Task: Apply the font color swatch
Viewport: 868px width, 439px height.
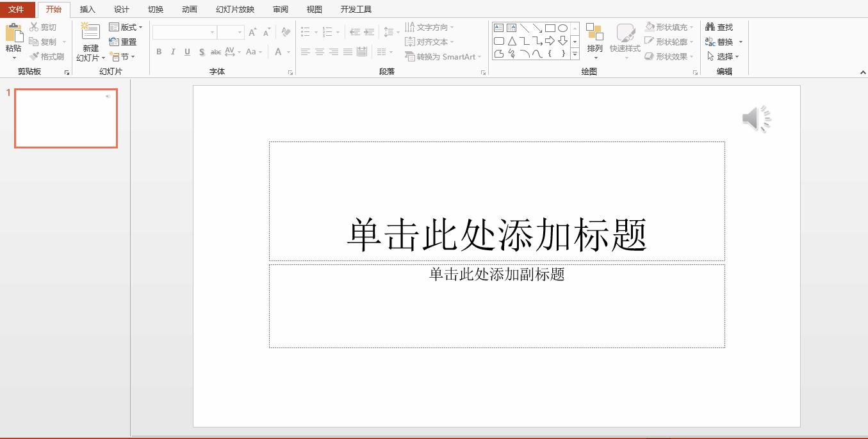Action: (x=277, y=52)
